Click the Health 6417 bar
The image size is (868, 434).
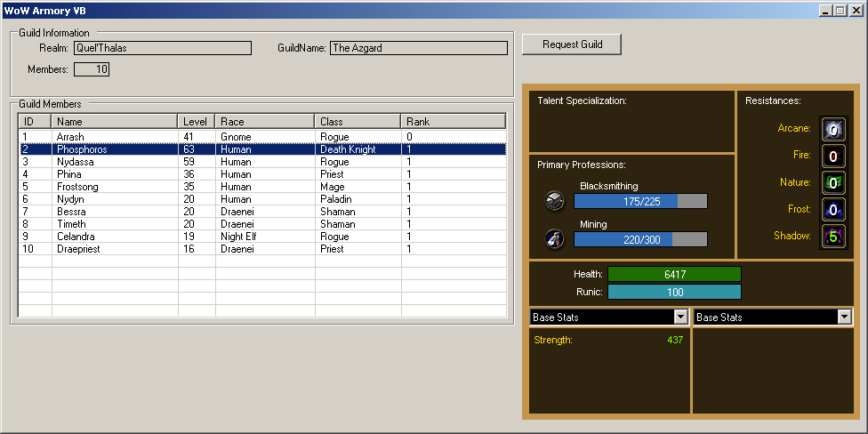pyautogui.click(x=674, y=274)
